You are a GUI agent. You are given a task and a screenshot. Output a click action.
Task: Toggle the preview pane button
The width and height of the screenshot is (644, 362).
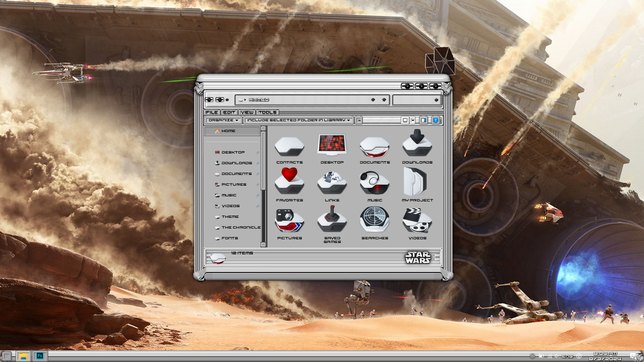424,120
